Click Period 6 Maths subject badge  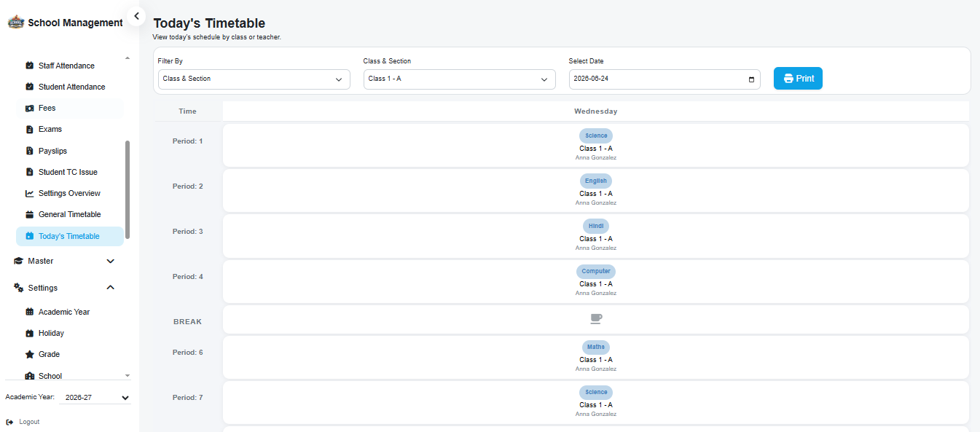(596, 347)
